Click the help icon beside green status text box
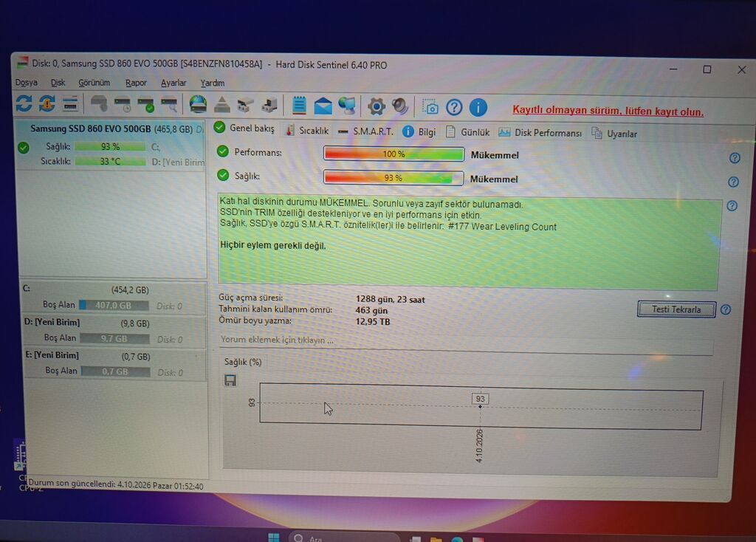This screenshot has height=542, width=756. tap(732, 206)
